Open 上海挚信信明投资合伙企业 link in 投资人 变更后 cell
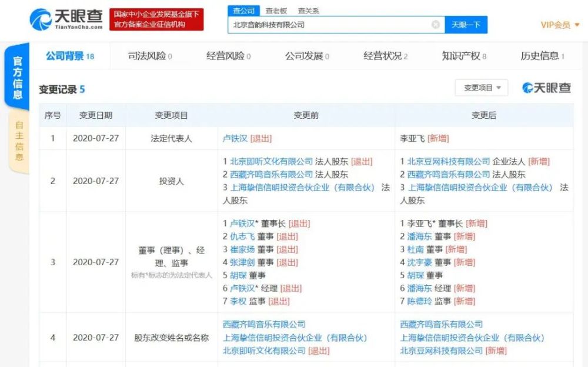588x367 pixels. (x=480, y=187)
